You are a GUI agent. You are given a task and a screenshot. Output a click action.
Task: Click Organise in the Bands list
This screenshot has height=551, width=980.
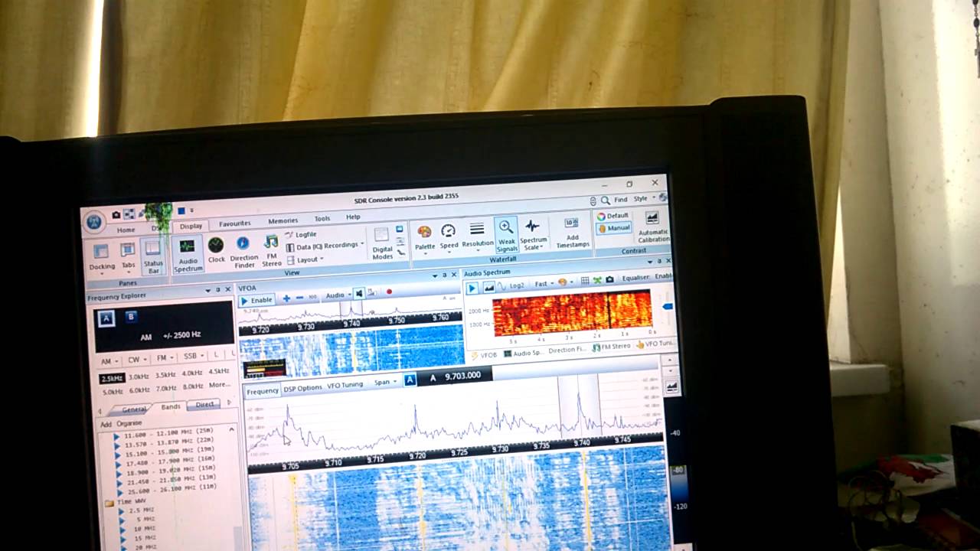(x=129, y=423)
